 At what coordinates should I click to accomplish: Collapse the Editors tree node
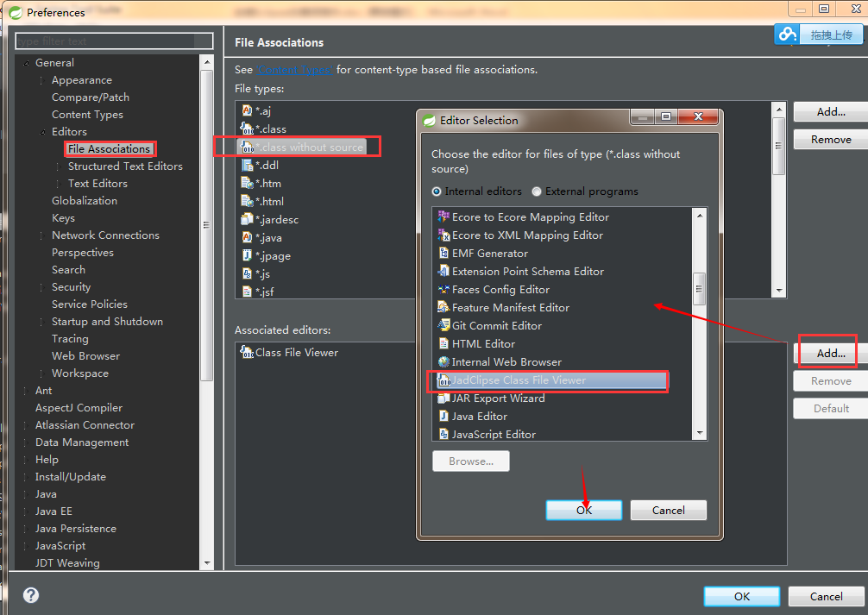(x=42, y=132)
